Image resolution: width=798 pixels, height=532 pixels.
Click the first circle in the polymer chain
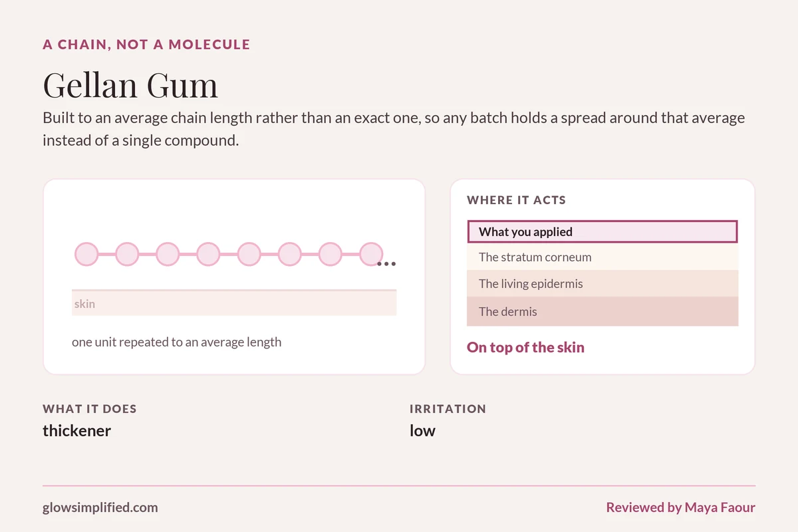(86, 254)
